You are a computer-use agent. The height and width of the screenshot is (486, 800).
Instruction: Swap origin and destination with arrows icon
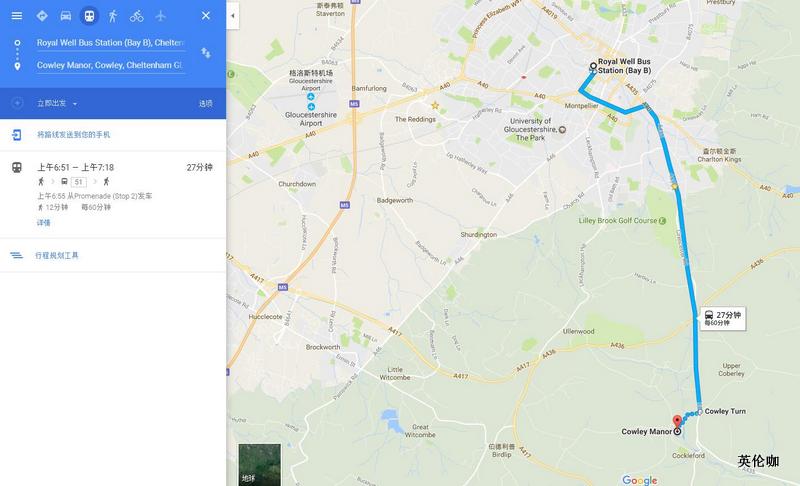tap(206, 53)
